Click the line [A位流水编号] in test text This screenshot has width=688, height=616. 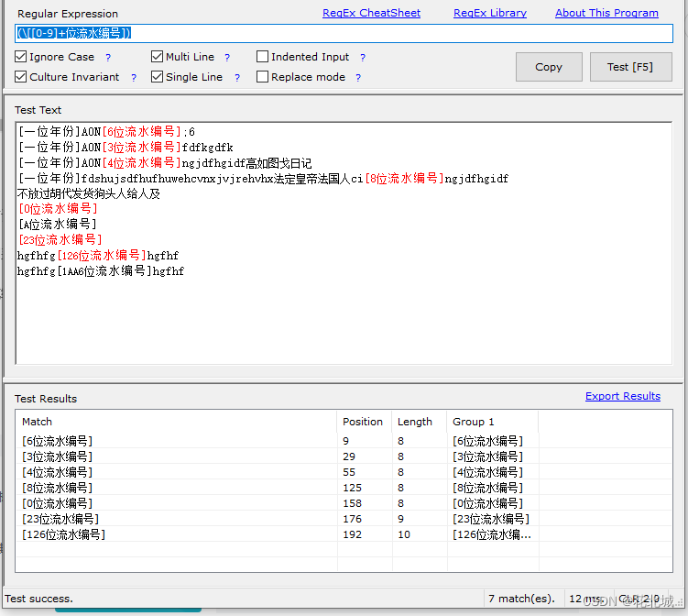coord(57,225)
